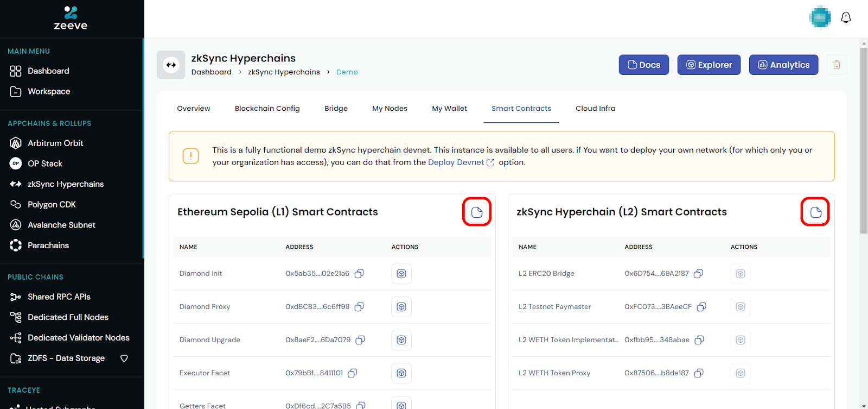Switch to the Smart Contracts tab
Image resolution: width=868 pixels, height=409 pixels.
click(521, 109)
